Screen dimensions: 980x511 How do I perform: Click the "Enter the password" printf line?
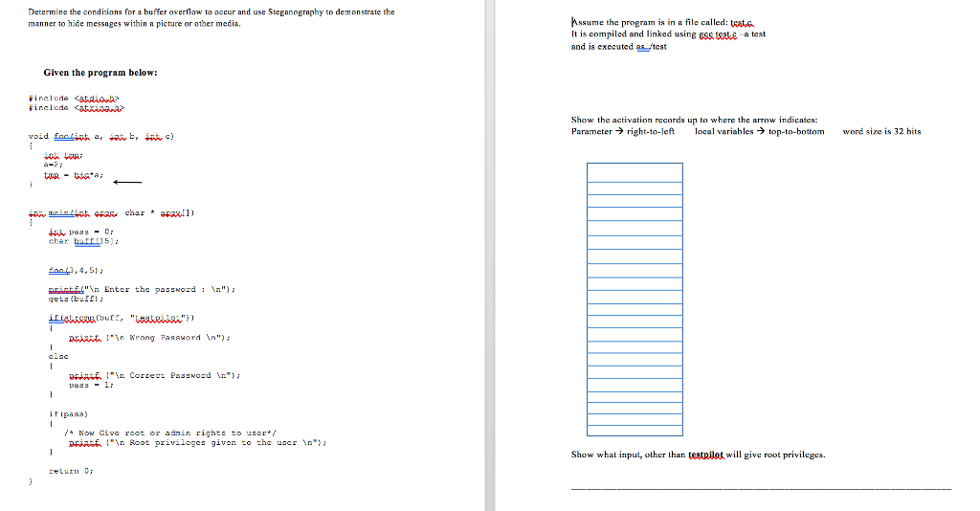tap(143, 290)
